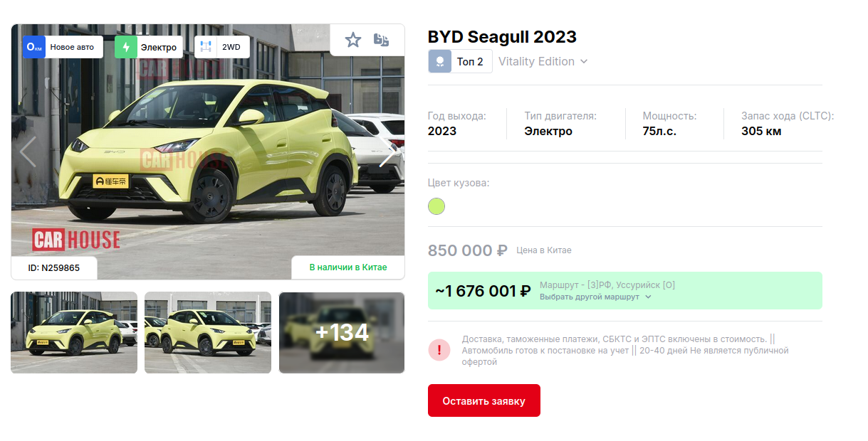868x441 pixels.
Task: Add car to favorites with star icon
Action: click(x=353, y=40)
